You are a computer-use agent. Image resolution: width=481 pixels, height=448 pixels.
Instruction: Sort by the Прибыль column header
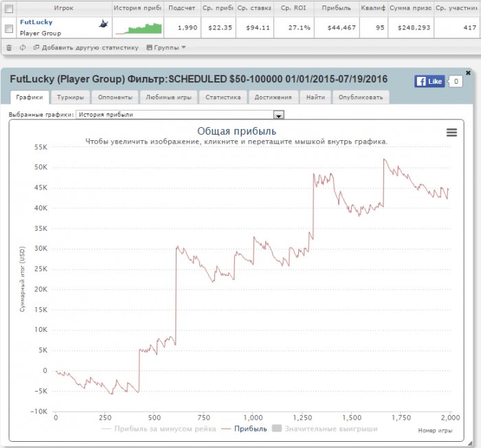[337, 8]
